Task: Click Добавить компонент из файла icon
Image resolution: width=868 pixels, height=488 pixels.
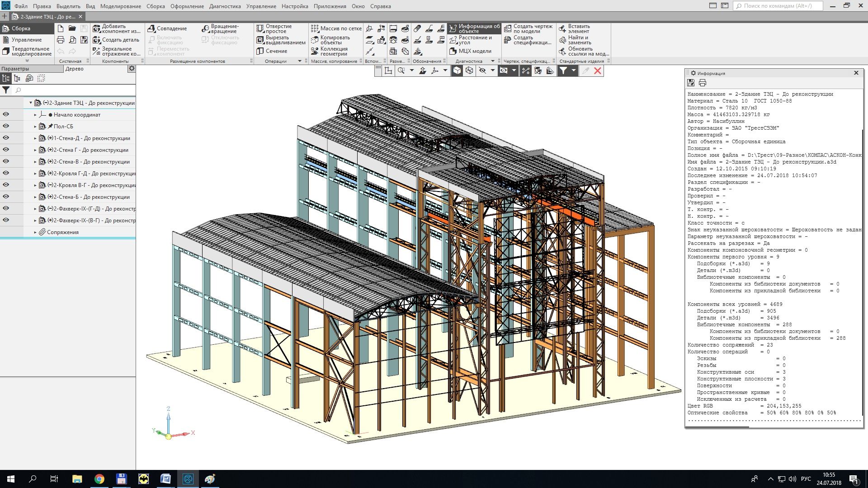Action: pos(96,28)
